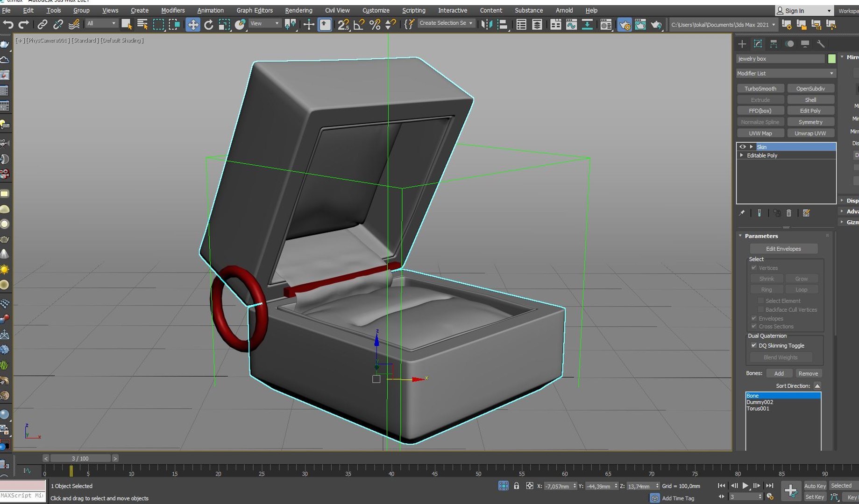The height and width of the screenshot is (504, 859).
Task: Click the jewelry box object color swatch
Action: click(x=831, y=59)
